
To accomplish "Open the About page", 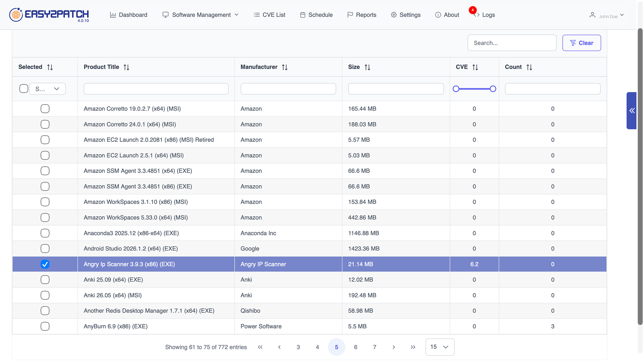I will (447, 15).
